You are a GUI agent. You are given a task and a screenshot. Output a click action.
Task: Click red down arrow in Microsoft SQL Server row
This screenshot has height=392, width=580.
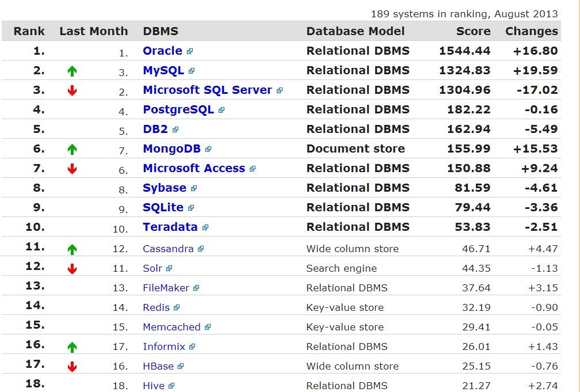coord(72,90)
